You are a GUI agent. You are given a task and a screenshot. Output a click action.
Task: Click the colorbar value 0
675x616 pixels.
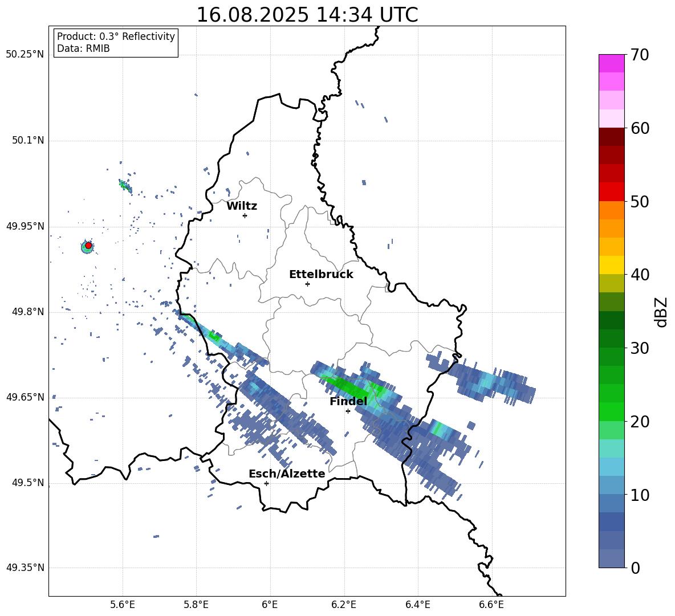pos(635,568)
